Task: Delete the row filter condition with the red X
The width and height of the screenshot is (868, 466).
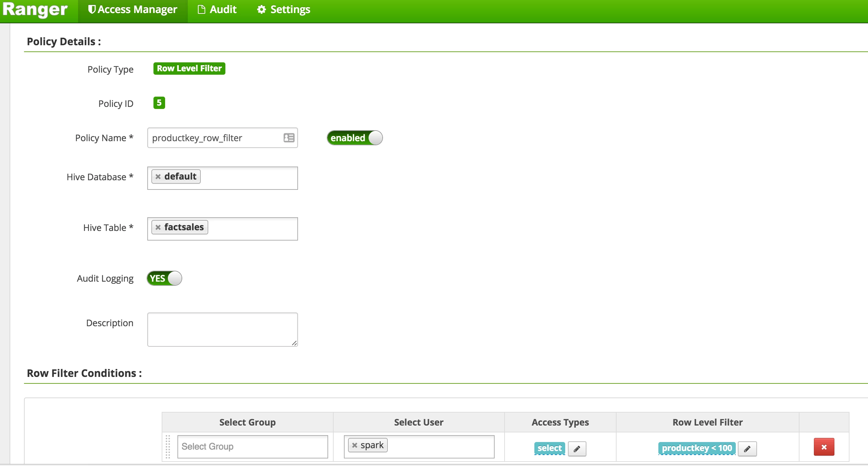Action: pyautogui.click(x=824, y=447)
